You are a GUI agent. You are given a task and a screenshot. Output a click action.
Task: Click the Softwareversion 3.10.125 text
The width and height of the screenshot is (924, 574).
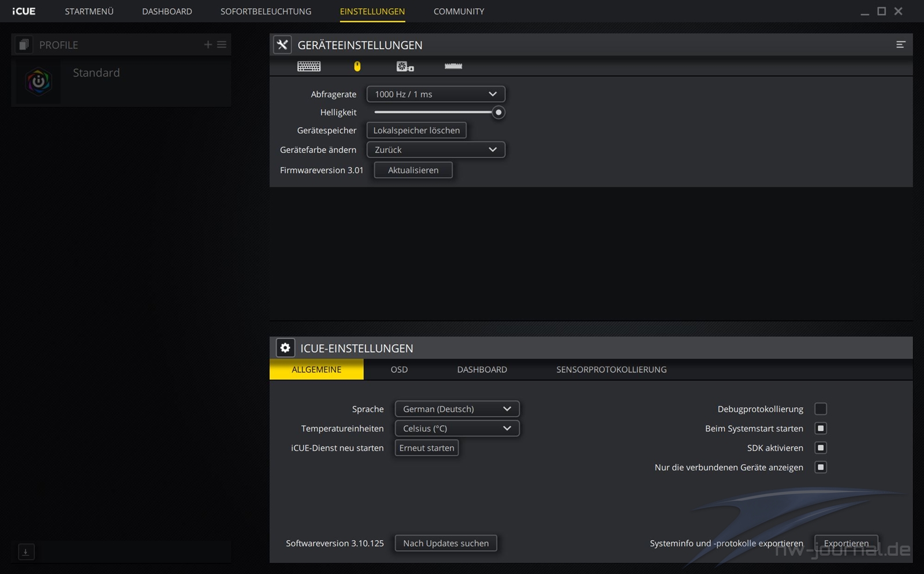click(335, 543)
